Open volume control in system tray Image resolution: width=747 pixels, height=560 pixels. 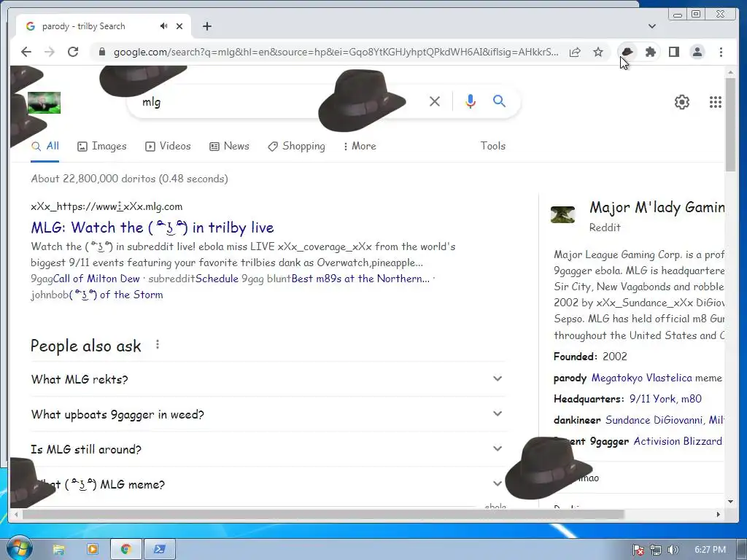(x=673, y=550)
